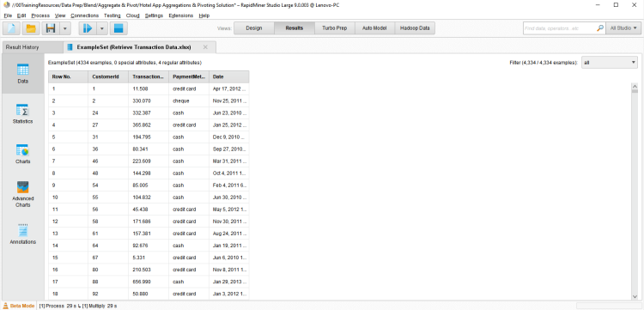Select the date cell Jun 23, 2010
The image size is (644, 310).
228,112
